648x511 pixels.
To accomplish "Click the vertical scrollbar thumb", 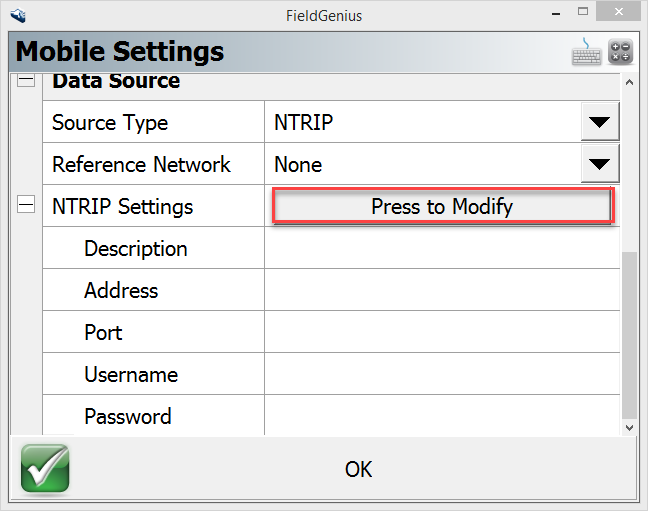I will click(x=629, y=333).
